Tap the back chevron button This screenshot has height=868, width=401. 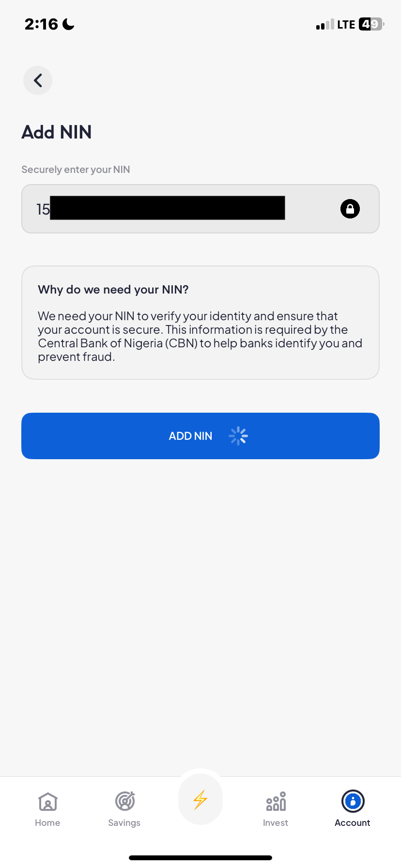point(38,80)
